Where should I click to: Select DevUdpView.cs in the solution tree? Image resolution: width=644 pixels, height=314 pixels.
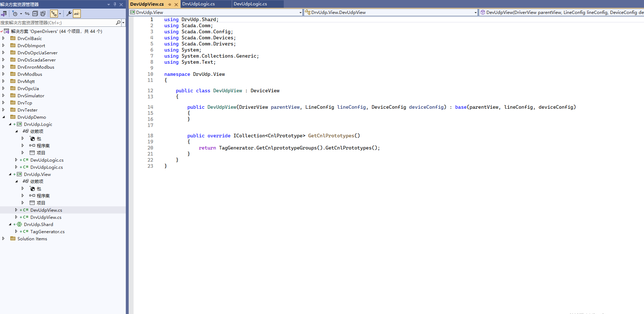(46, 210)
